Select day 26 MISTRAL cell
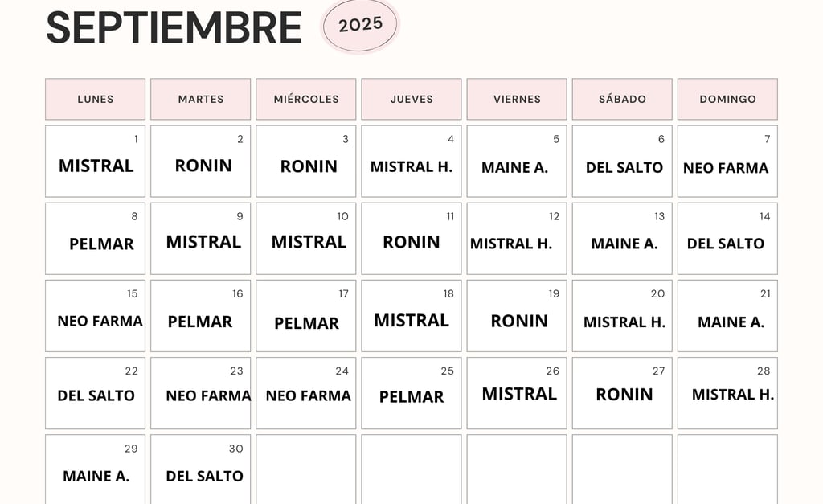Screen dimensions: 823x504 pos(517,393)
